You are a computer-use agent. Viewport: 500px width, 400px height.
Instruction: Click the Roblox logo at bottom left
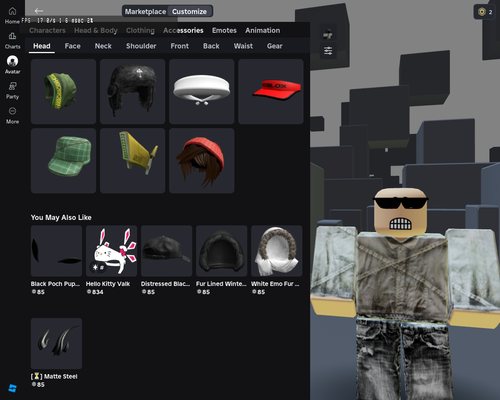tap(12, 388)
